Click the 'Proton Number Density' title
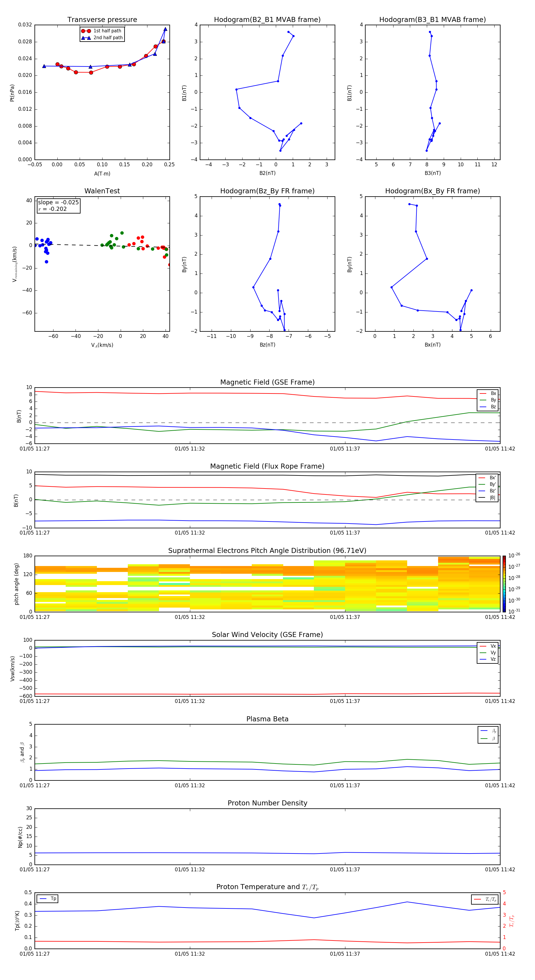The image size is (535, 980). 267,803
